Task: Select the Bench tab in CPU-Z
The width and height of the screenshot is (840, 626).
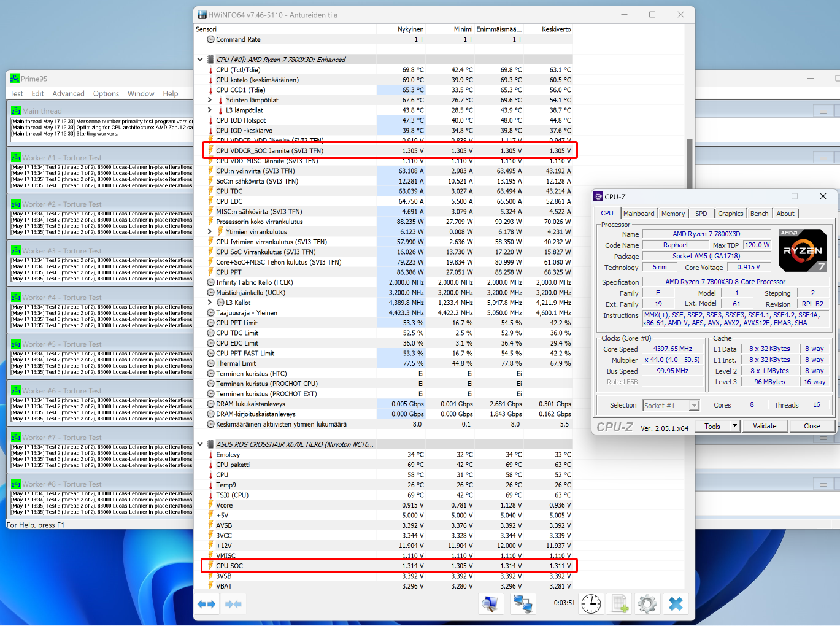Action: pyautogui.click(x=760, y=214)
